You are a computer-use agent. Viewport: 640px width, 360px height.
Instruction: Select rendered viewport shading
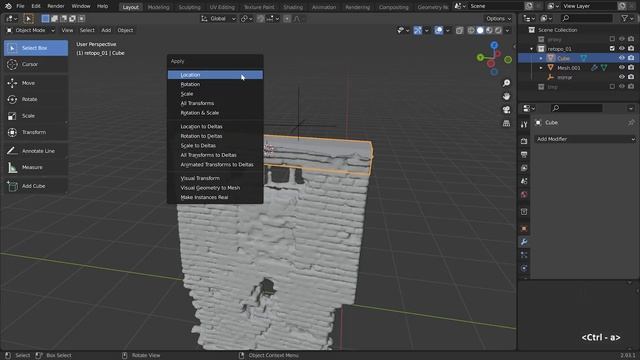(x=498, y=31)
